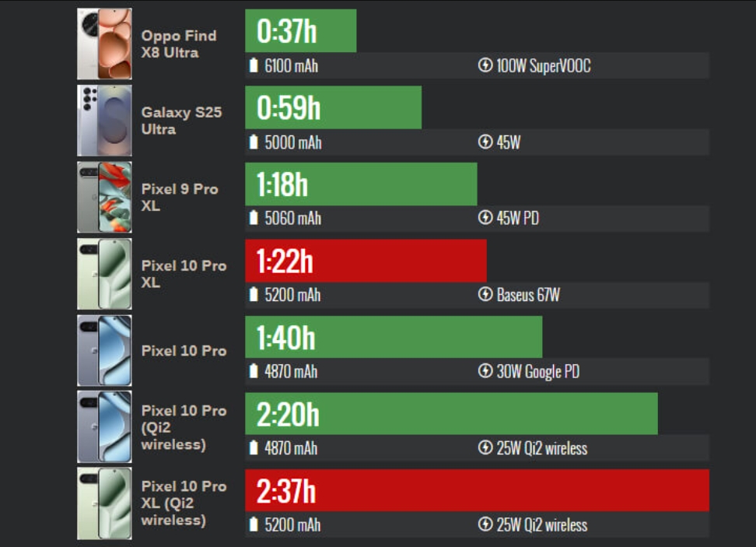
Task: Click charging icon next to 45W PD
Action: click(485, 219)
